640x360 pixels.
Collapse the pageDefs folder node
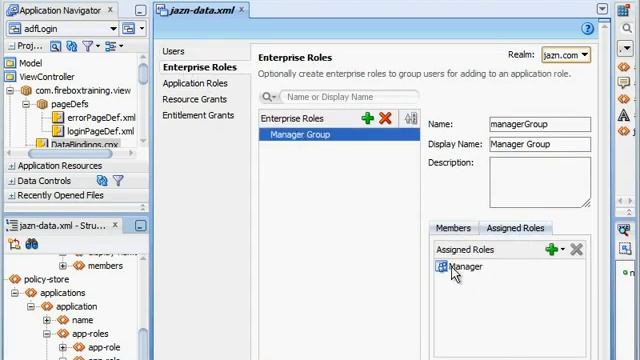(26, 104)
